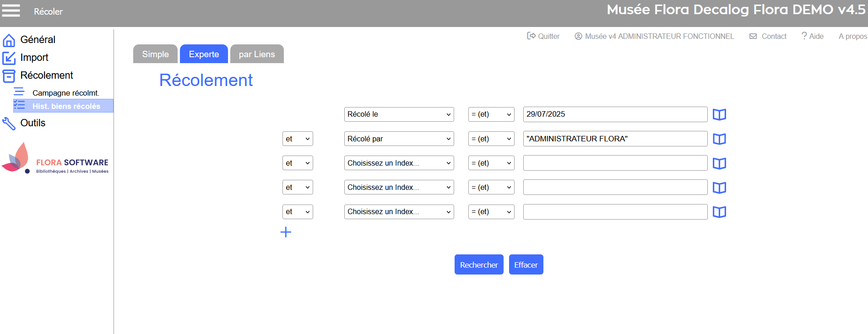Image resolution: width=868 pixels, height=334 pixels.
Task: Click the Quitter link
Action: coord(543,36)
